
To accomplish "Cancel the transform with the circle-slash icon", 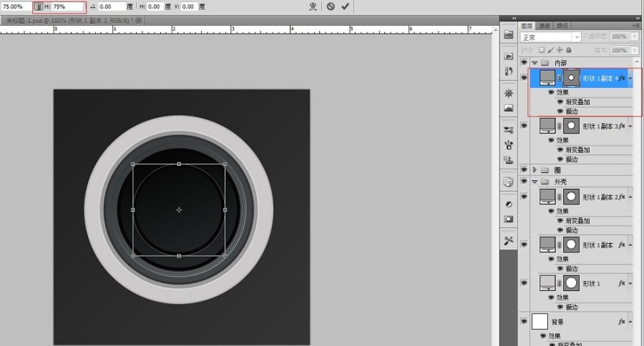I will [331, 6].
